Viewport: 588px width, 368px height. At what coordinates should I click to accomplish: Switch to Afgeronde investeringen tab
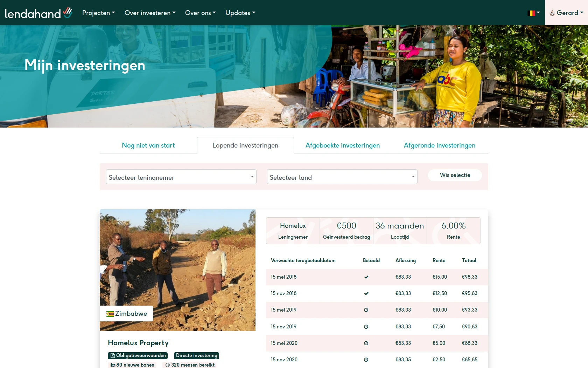click(439, 145)
